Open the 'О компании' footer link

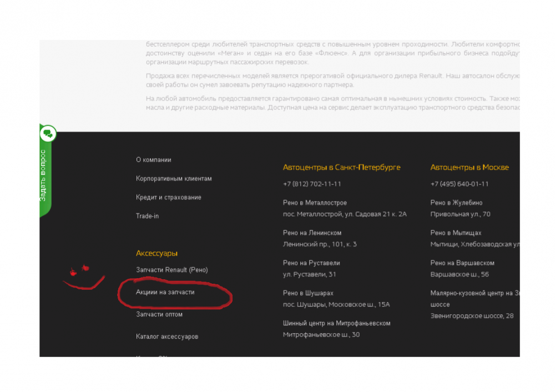[x=154, y=160]
